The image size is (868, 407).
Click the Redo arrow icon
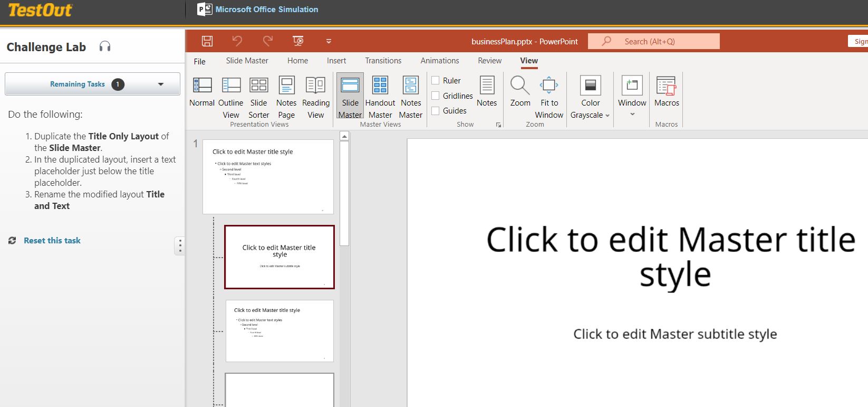[268, 41]
